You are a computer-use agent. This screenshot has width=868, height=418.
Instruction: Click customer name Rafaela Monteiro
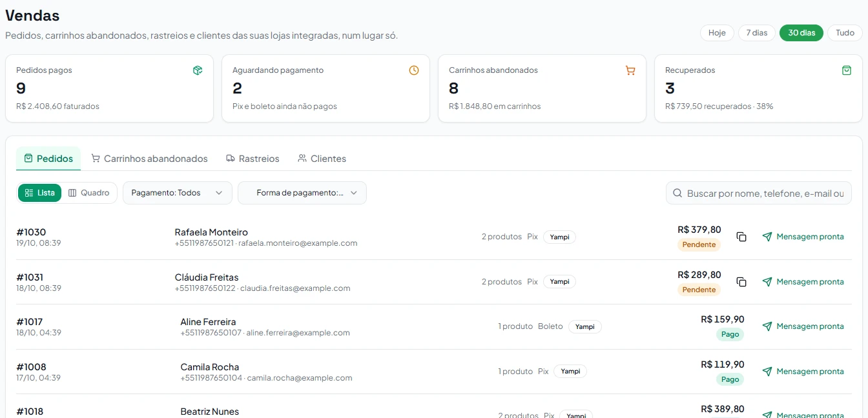point(211,232)
